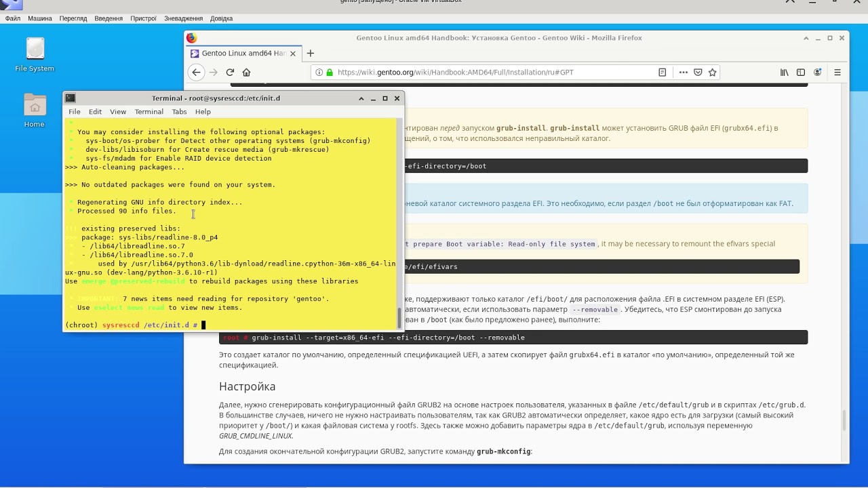Open VirtualBox Машина menu

(x=40, y=18)
